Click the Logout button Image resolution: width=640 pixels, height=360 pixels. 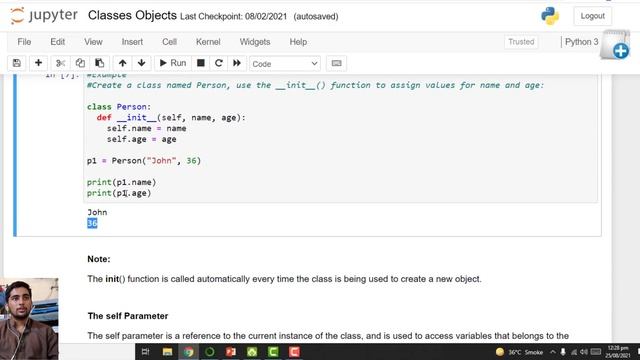592,16
